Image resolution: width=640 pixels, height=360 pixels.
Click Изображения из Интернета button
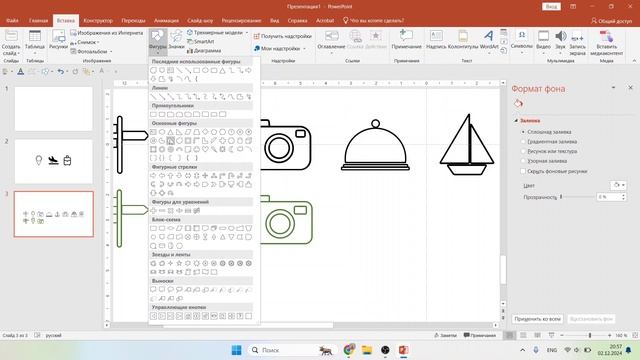107,33
